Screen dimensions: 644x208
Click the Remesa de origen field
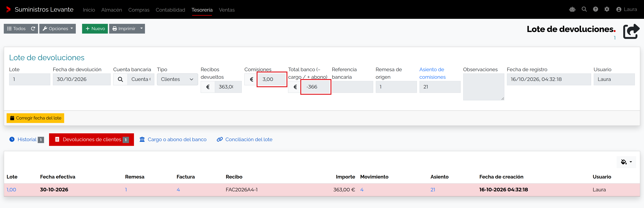[396, 87]
